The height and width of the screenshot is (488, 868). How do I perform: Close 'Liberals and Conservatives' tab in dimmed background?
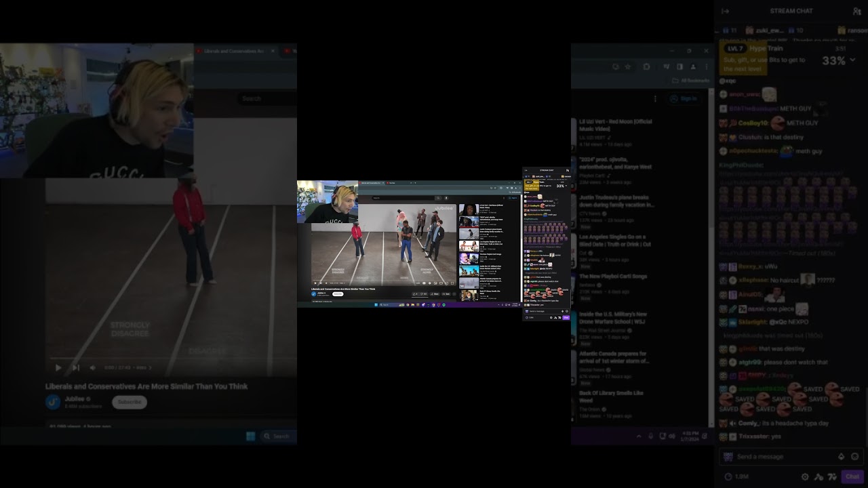[x=273, y=51]
